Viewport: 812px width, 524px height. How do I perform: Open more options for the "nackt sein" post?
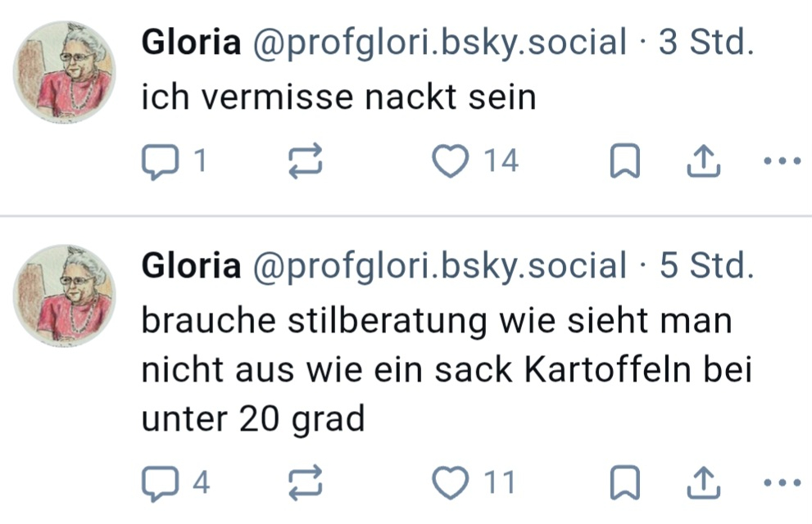[x=781, y=162]
